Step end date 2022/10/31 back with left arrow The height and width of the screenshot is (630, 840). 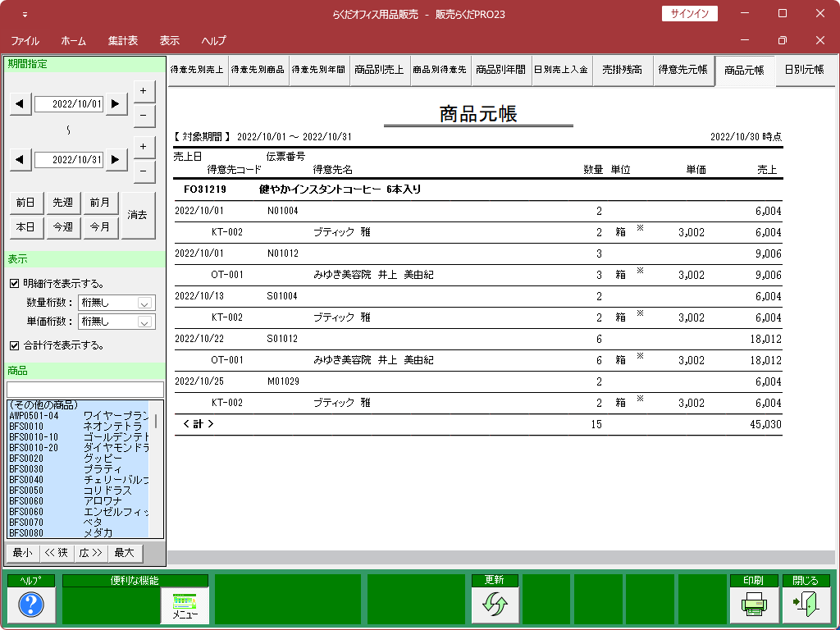(x=21, y=160)
